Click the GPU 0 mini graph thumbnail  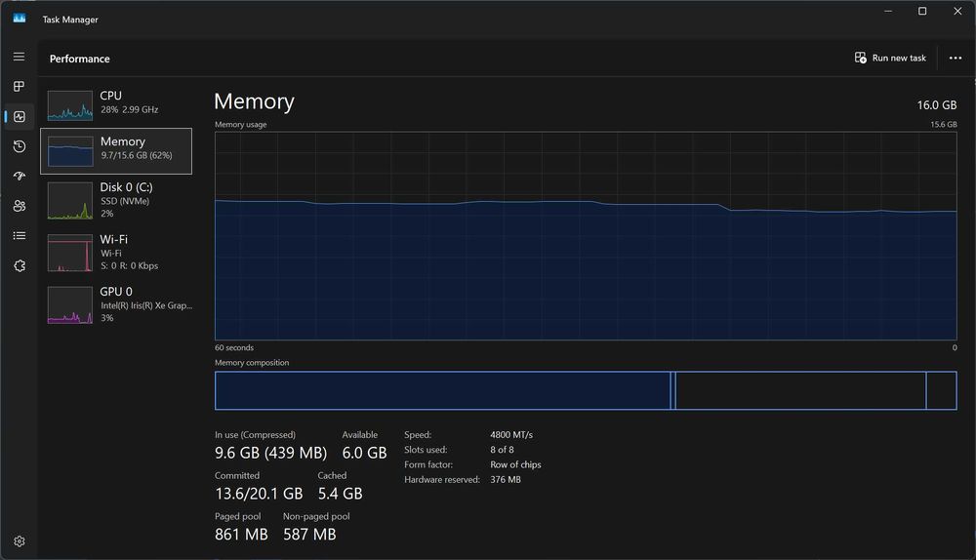(x=69, y=305)
